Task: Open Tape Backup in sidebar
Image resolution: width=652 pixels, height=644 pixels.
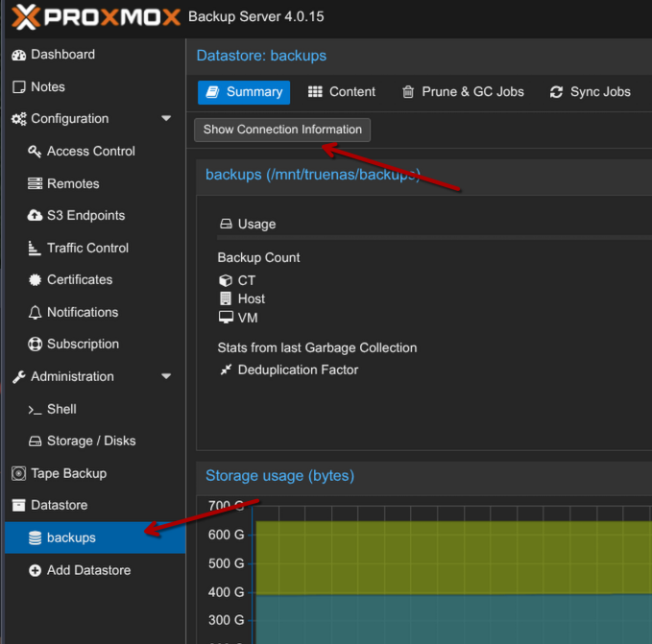Action: point(68,473)
